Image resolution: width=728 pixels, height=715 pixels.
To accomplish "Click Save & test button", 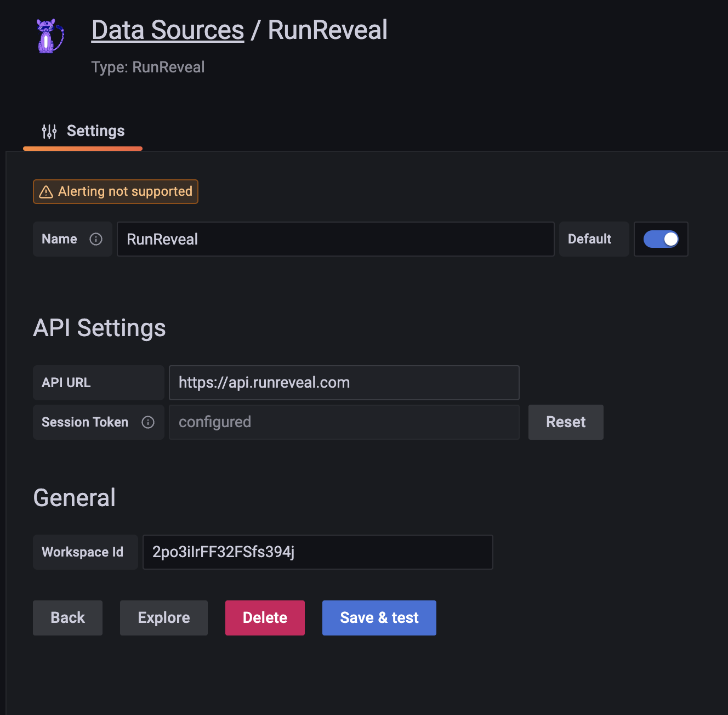I will coord(379,618).
